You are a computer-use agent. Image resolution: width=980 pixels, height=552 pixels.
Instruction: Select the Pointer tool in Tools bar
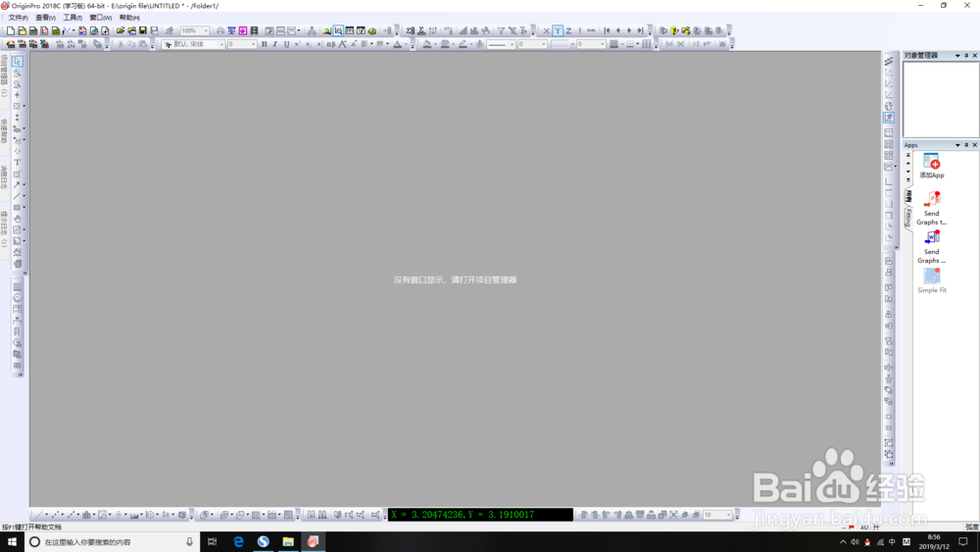pyautogui.click(x=17, y=61)
